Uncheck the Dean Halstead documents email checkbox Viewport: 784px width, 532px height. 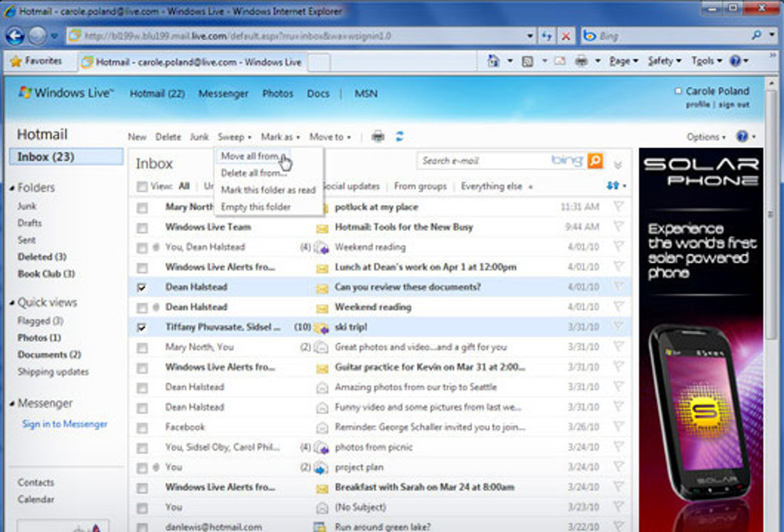click(142, 287)
